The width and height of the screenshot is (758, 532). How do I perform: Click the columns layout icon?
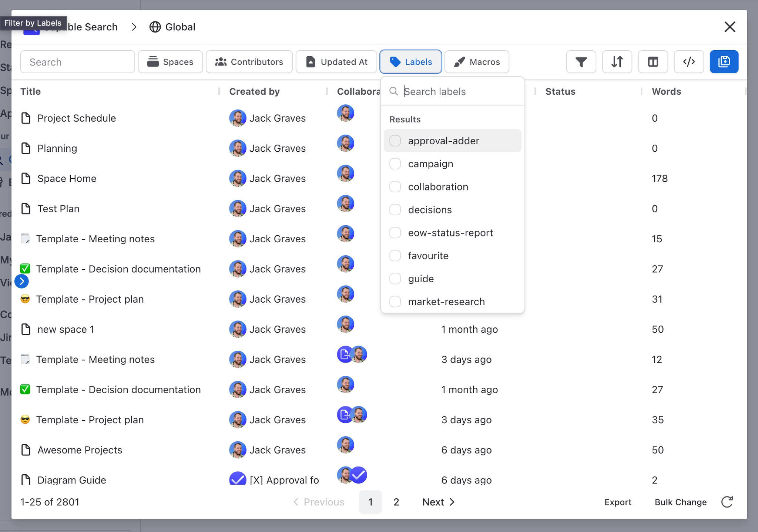[x=653, y=62]
